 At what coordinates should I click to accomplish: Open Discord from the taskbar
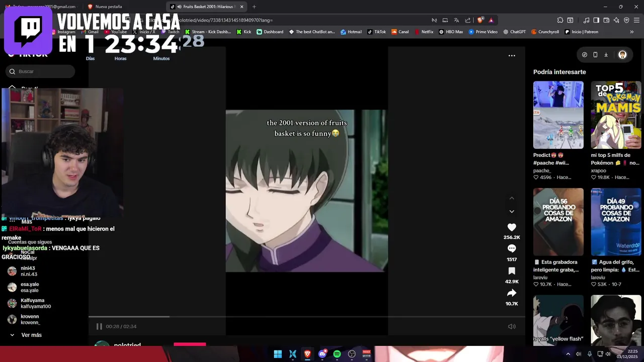coord(323,354)
